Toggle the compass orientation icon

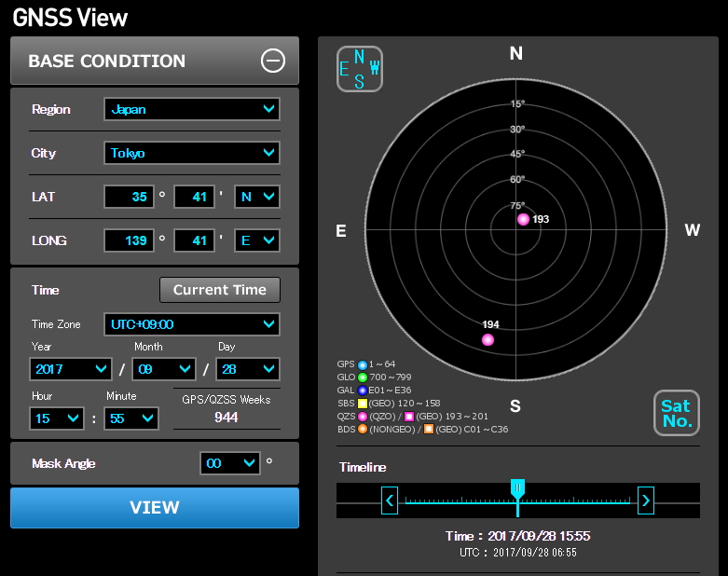(x=360, y=69)
